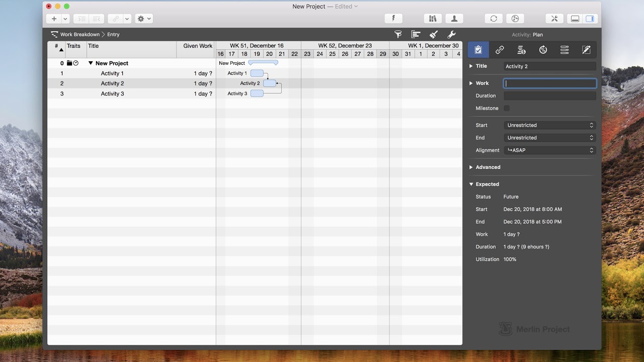
Task: Switch to the Actual values percent tab
Action: (x=543, y=50)
